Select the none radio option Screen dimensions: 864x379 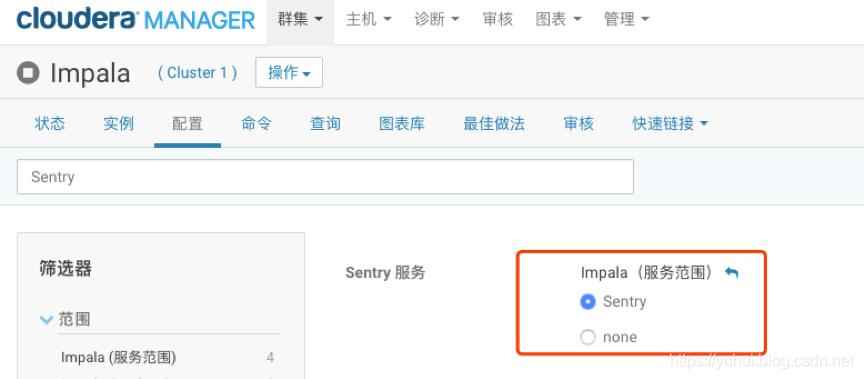coord(588,337)
